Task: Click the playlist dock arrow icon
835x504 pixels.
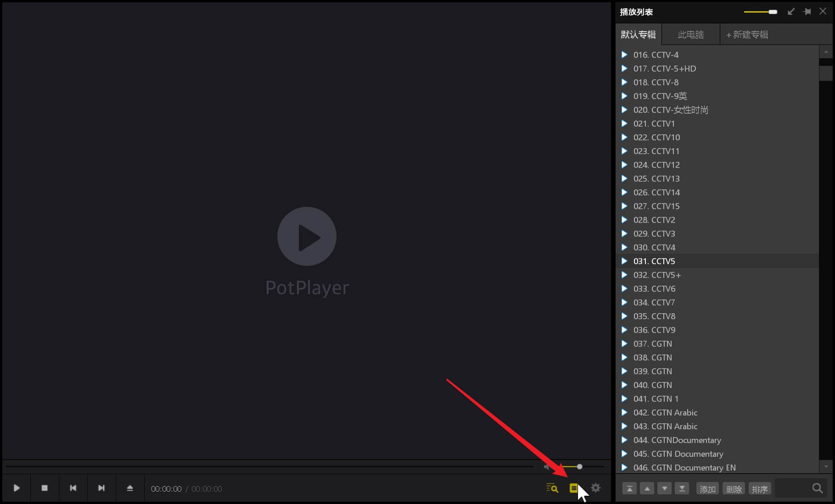Action: tap(791, 11)
